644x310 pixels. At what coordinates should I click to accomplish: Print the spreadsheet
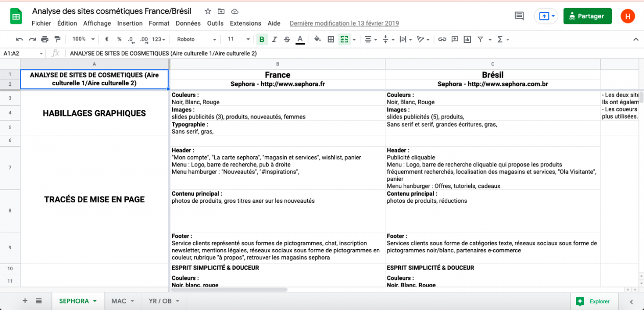click(x=44, y=39)
